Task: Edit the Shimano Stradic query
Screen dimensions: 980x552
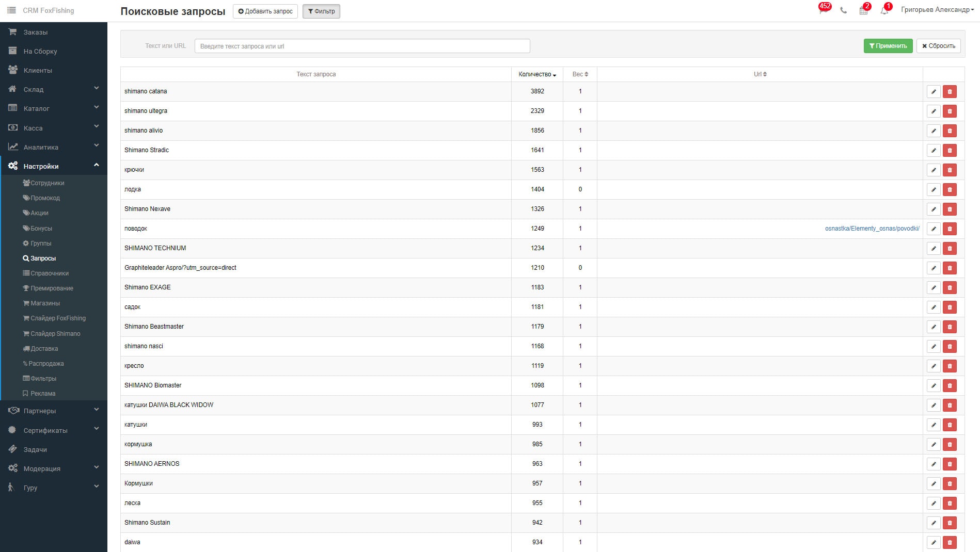Action: [934, 151]
